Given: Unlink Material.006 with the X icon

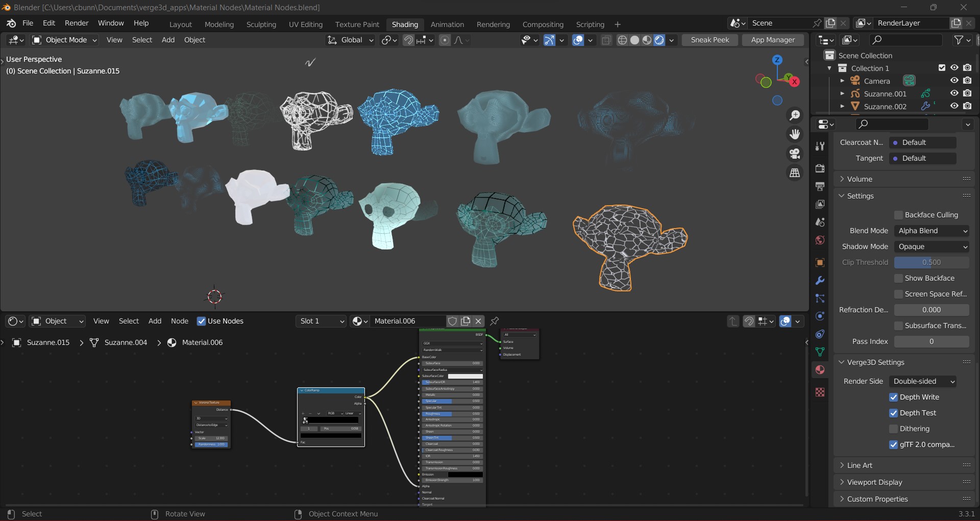Looking at the screenshot, I should 478,321.
